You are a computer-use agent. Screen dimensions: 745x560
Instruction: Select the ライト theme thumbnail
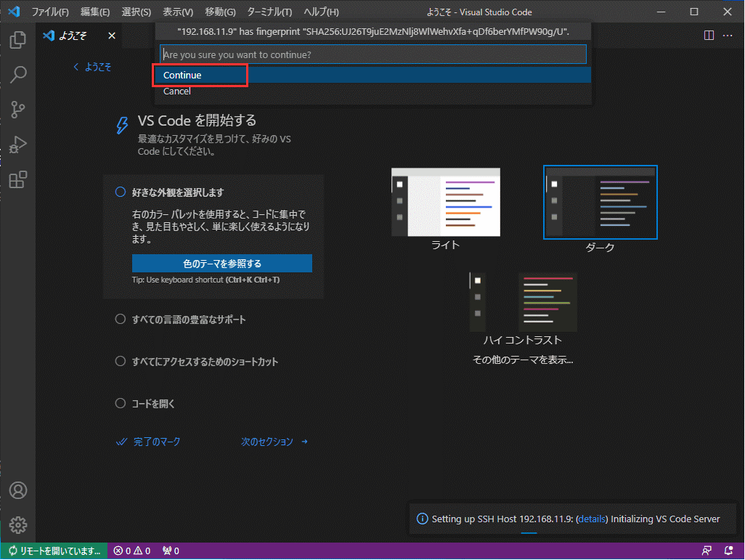[446, 202]
